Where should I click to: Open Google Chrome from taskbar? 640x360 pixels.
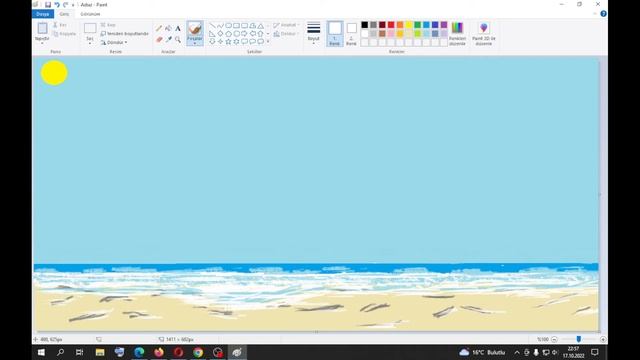point(198,352)
